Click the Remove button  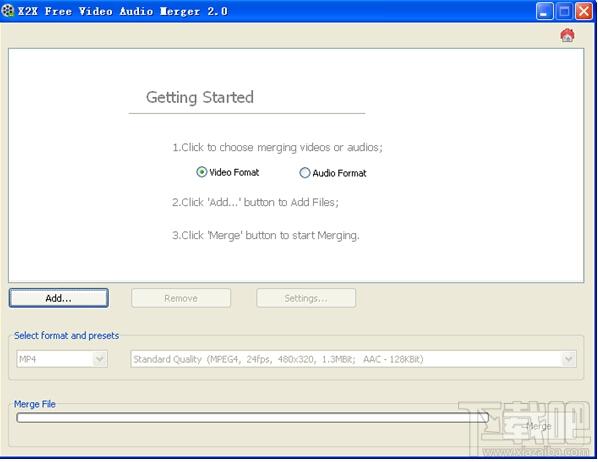click(181, 298)
